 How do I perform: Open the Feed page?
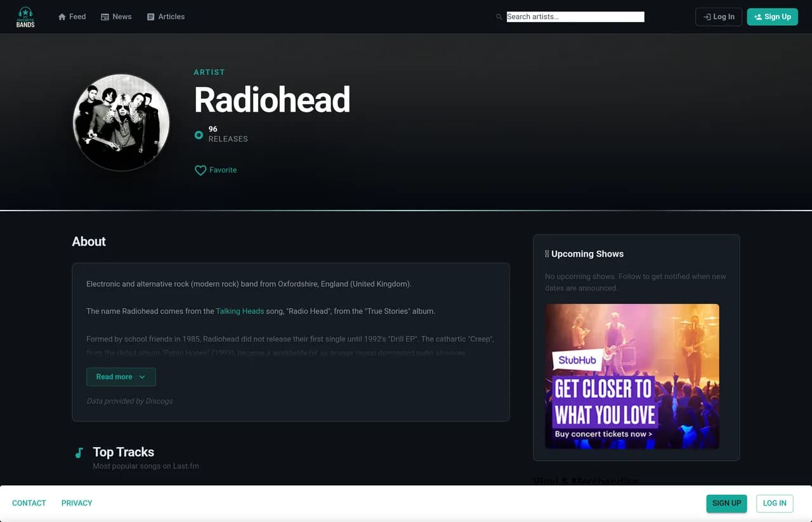coord(72,16)
